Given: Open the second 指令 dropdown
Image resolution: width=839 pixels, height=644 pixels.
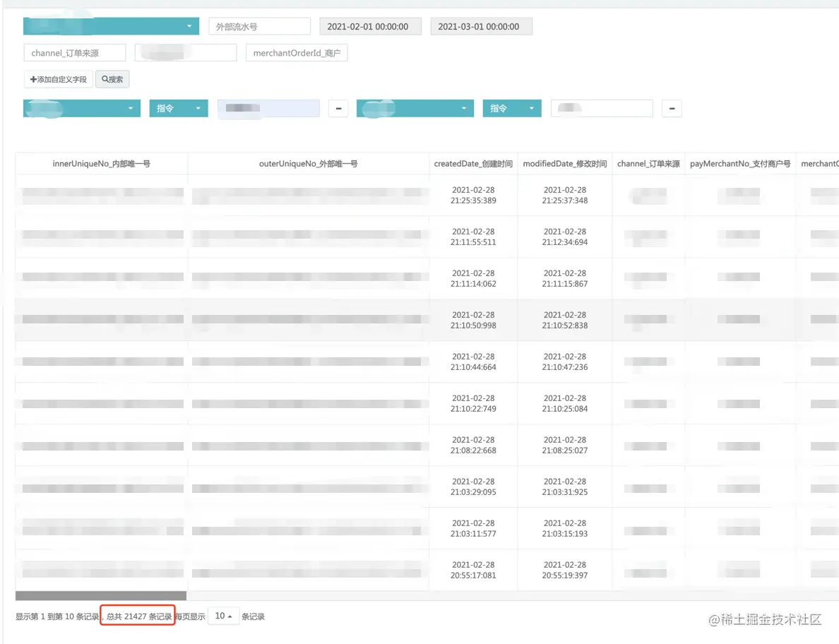Looking at the screenshot, I should pyautogui.click(x=511, y=108).
